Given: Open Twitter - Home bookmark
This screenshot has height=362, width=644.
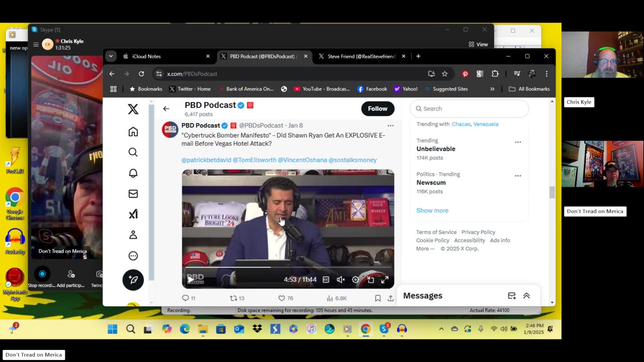Looking at the screenshot, I should [190, 89].
